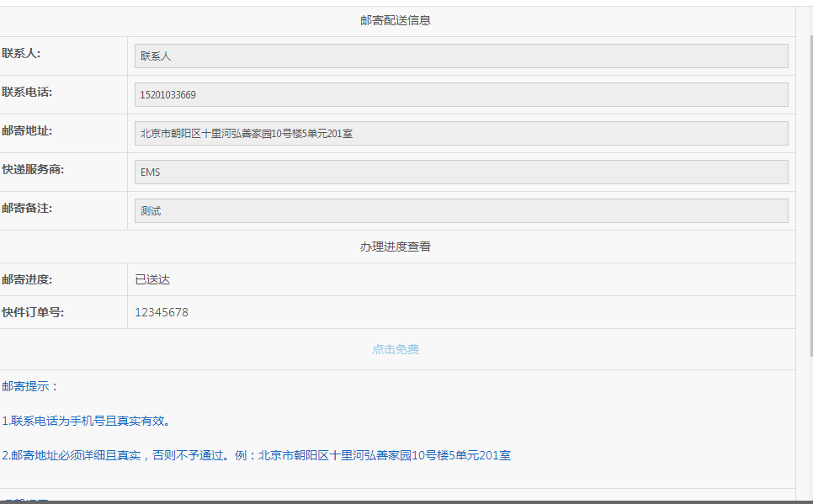This screenshot has width=813, height=504.
Task: Click the 快递服务商: row label
Action: [33, 170]
